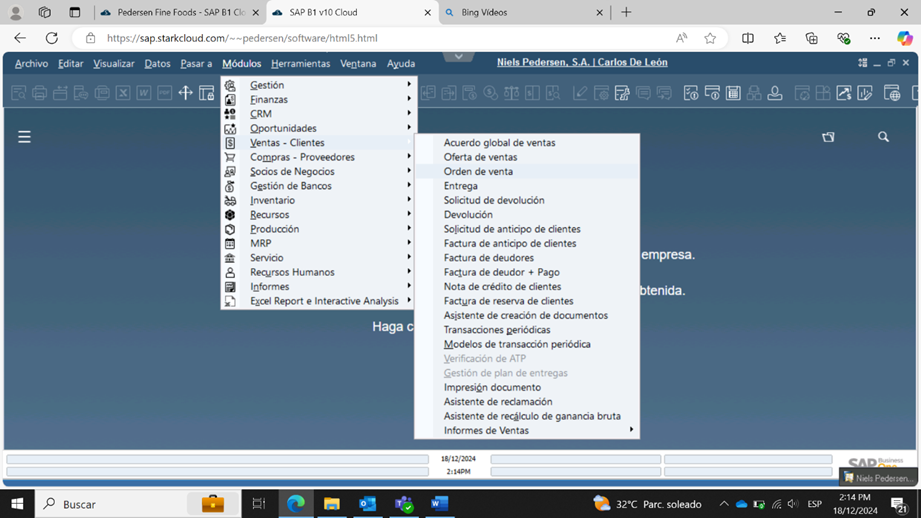Switch to Bing Videos browser tab

pos(525,12)
